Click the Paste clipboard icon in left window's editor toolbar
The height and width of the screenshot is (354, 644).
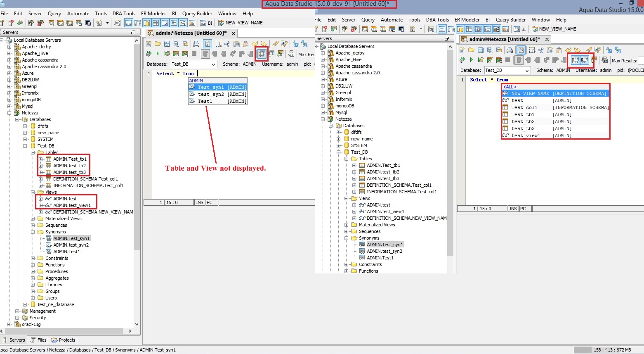click(x=245, y=44)
